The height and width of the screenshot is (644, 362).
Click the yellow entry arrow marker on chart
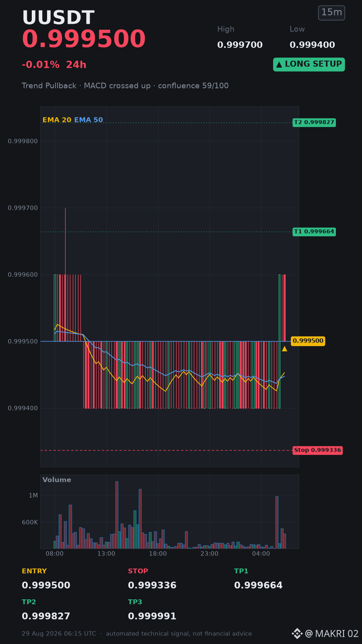284,349
